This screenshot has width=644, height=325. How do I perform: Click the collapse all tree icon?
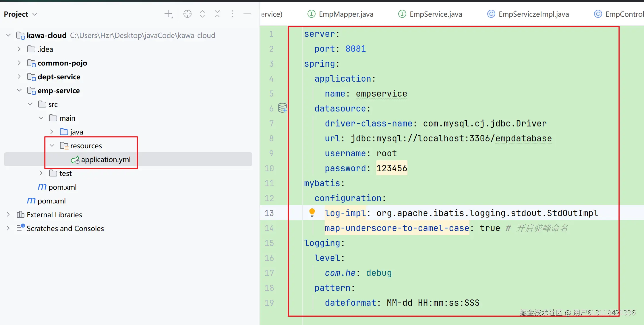point(217,14)
